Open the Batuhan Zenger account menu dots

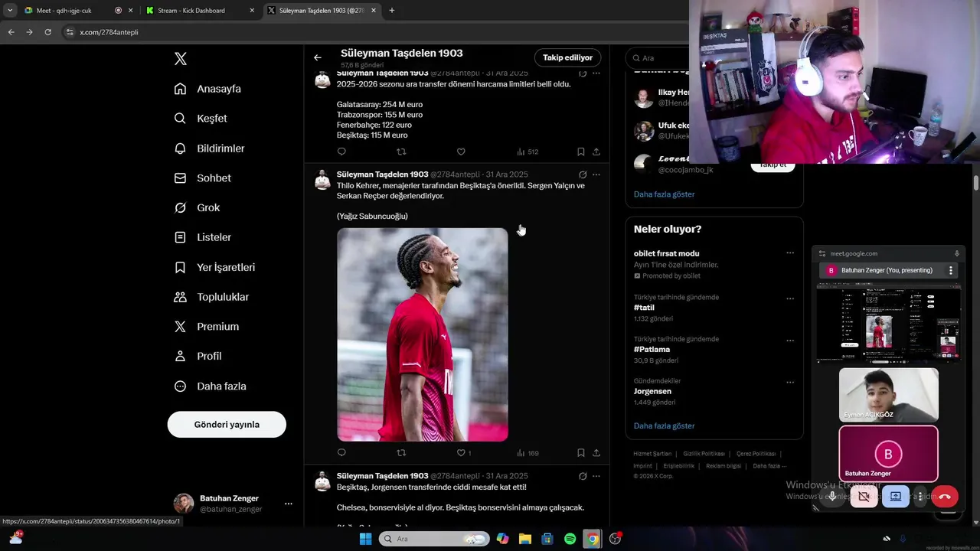(x=289, y=504)
